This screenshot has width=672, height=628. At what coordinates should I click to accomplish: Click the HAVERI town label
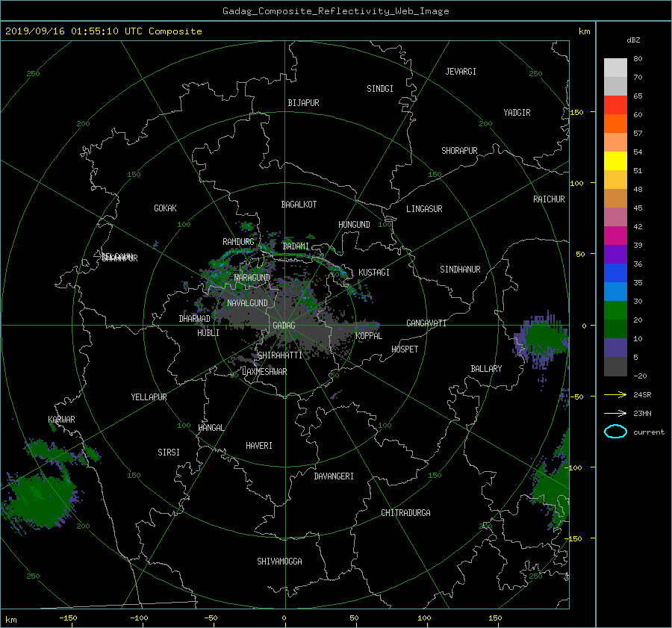point(259,446)
